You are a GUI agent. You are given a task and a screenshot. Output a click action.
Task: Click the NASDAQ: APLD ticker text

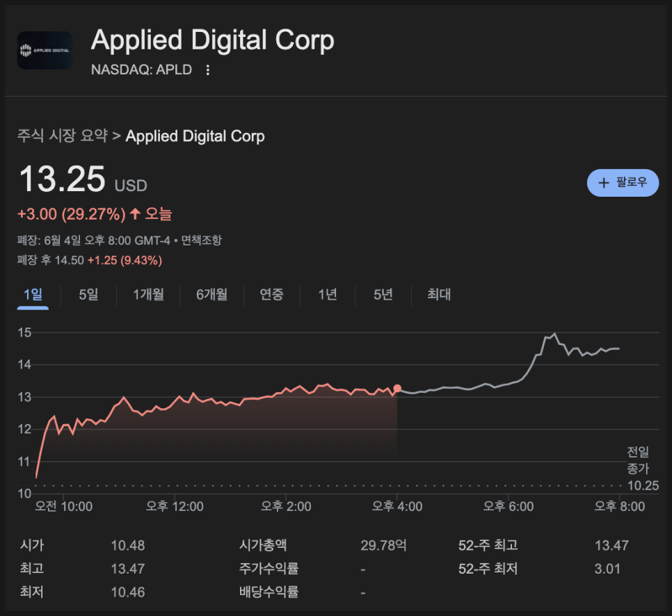141,70
